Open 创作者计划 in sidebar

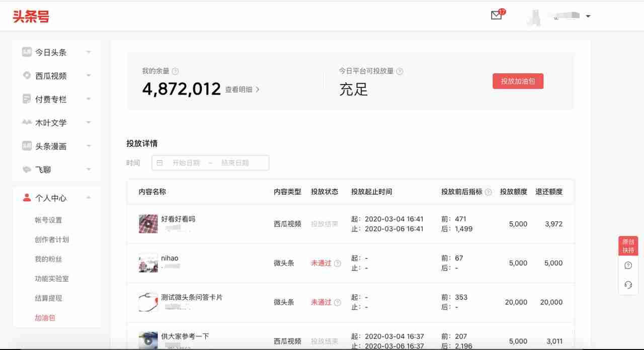click(x=52, y=239)
